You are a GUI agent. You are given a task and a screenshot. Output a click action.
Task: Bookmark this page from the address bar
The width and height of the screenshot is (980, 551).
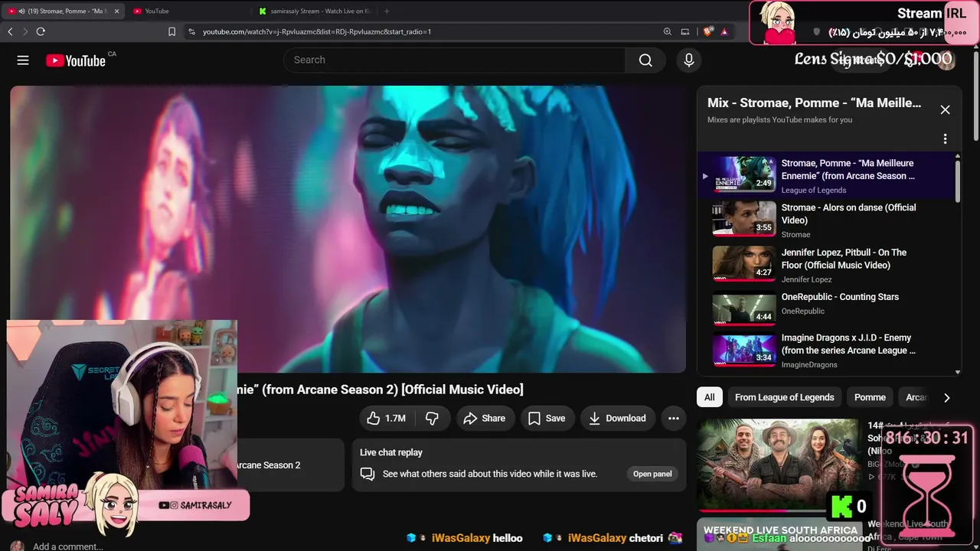click(x=171, y=31)
